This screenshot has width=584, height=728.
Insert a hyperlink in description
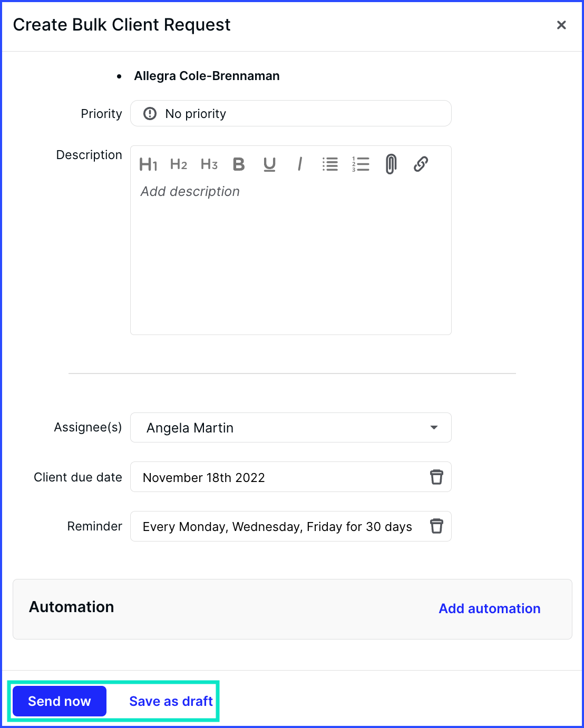click(x=421, y=164)
